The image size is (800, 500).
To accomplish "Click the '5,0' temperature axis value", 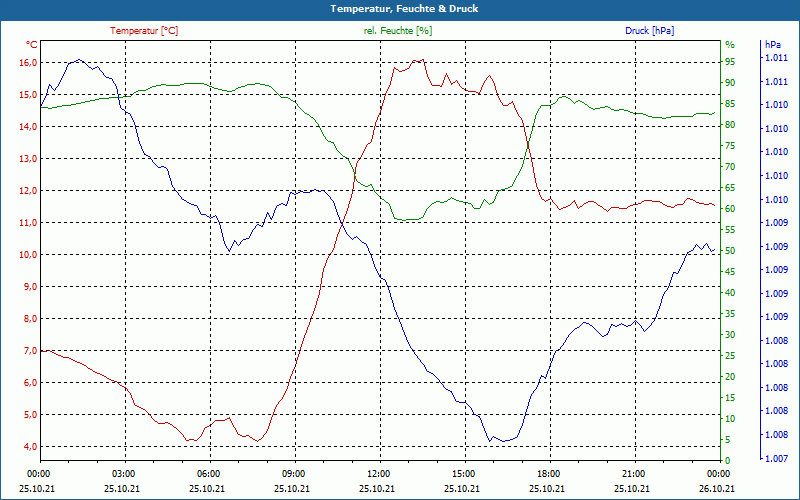I will click(30, 415).
